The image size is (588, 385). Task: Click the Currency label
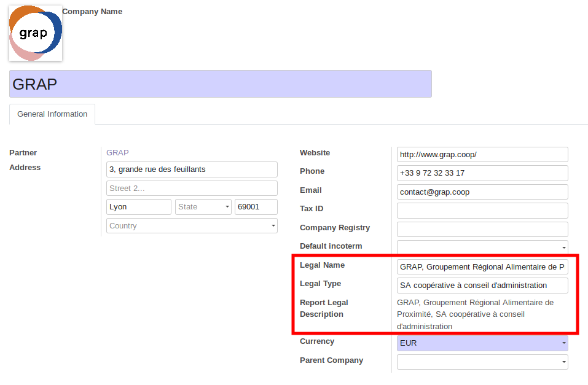click(317, 341)
